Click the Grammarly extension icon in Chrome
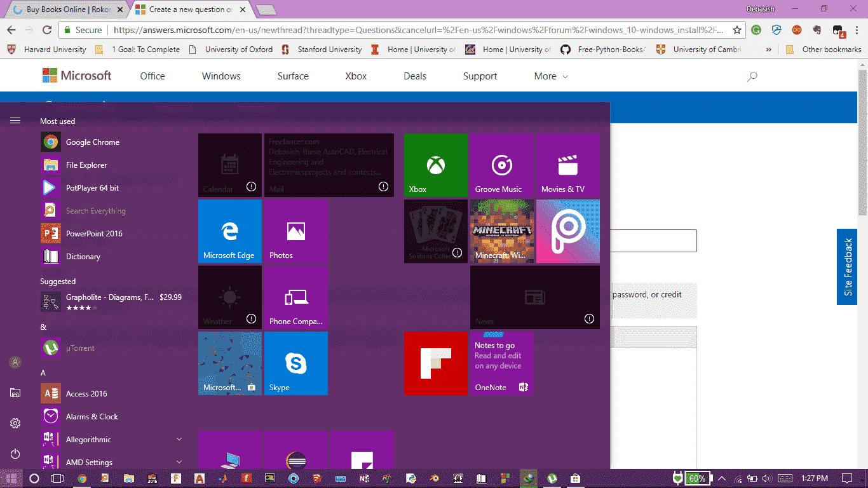The width and height of the screenshot is (868, 488). tap(756, 30)
